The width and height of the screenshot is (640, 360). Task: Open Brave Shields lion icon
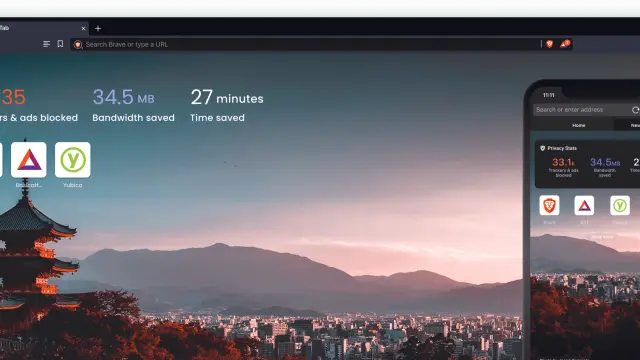click(x=549, y=44)
